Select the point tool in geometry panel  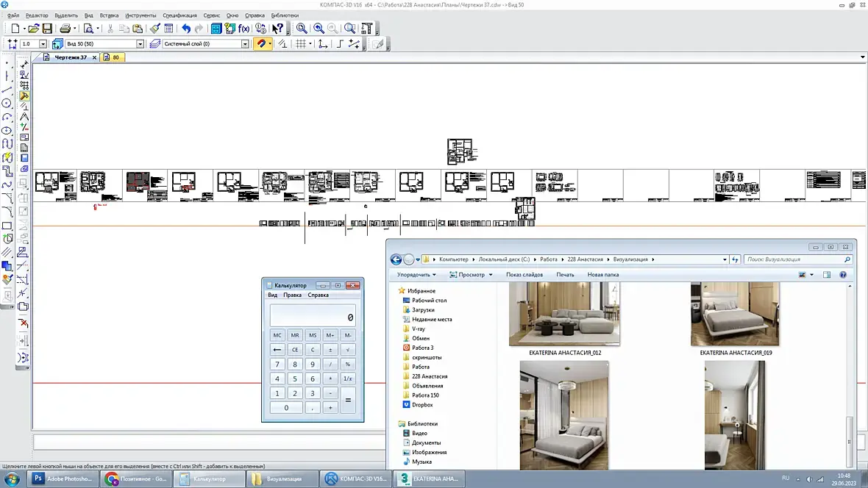pyautogui.click(x=7, y=62)
